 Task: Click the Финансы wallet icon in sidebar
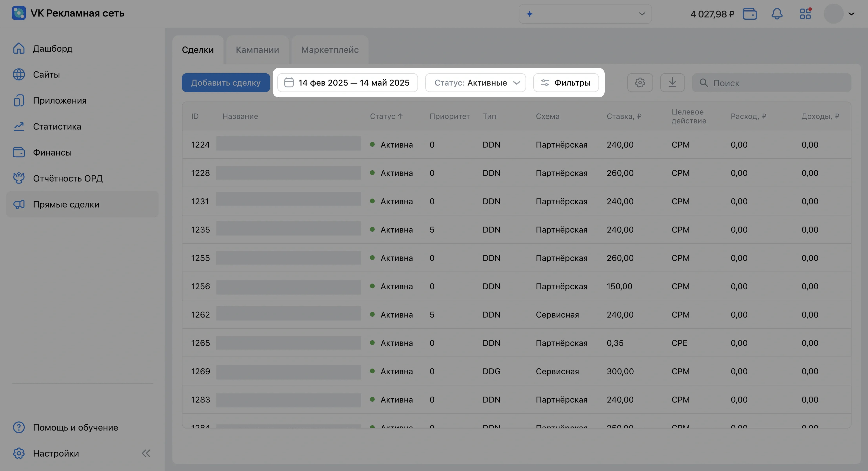click(19, 152)
